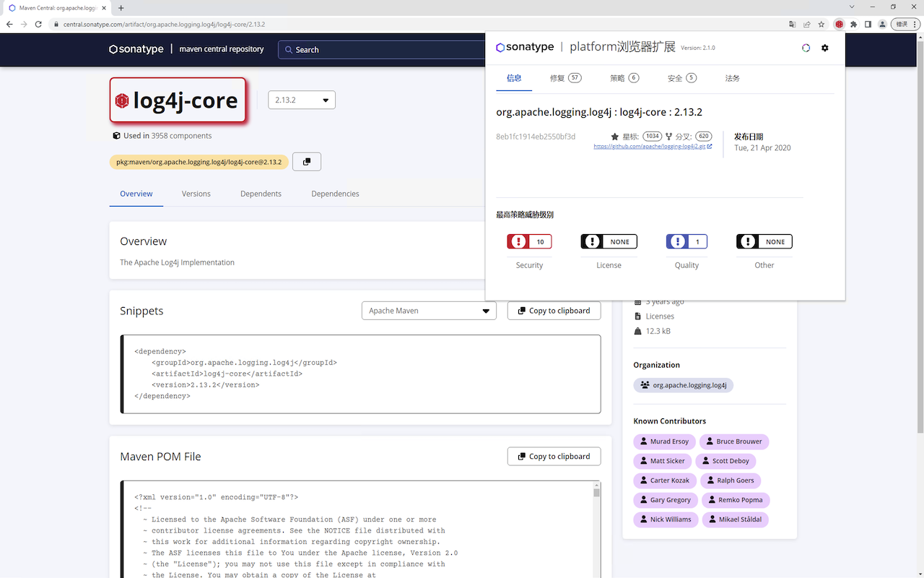The image size is (924, 578).
Task: Copy the Snippets dependency to clipboard
Action: [554, 311]
